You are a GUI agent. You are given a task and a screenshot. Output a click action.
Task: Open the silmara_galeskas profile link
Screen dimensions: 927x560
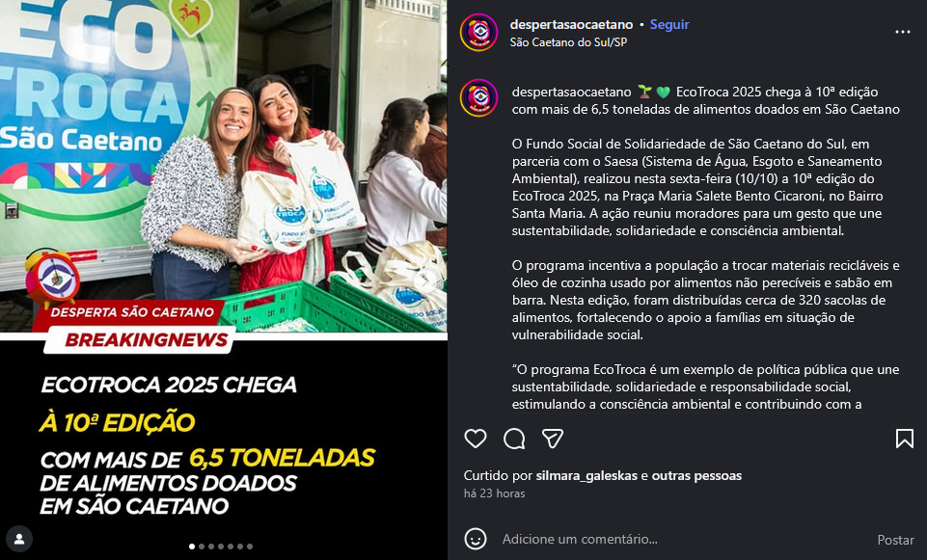pyautogui.click(x=586, y=475)
